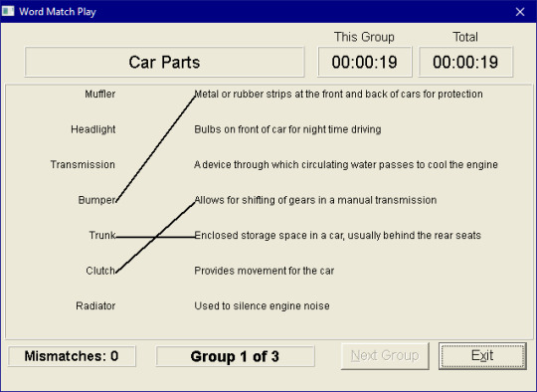Click the Group 1 of 3 indicator
Screen dimensions: 537x392
pyautogui.click(x=235, y=356)
